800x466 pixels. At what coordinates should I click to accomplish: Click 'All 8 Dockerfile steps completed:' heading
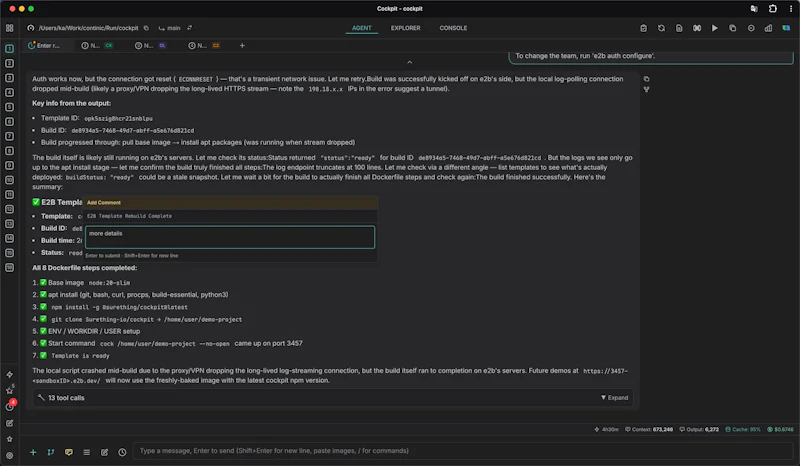pyautogui.click(x=85, y=268)
